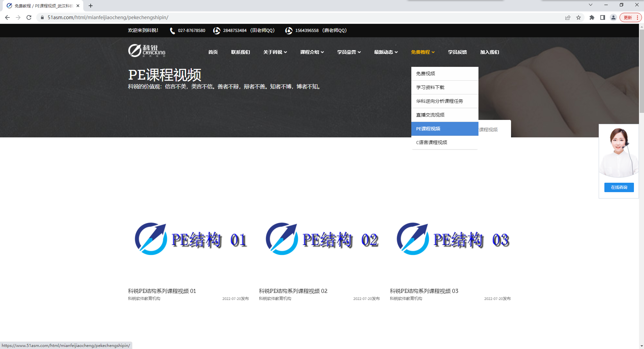The width and height of the screenshot is (644, 349).
Task: Open a new tab with the plus icon
Action: (91, 6)
